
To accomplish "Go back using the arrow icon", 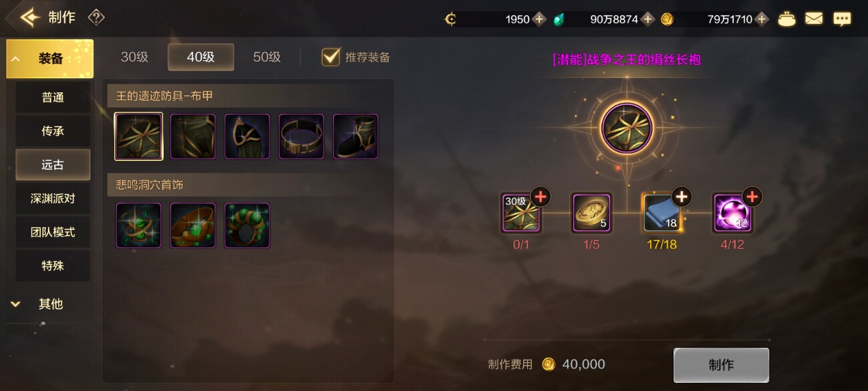I will [x=30, y=17].
